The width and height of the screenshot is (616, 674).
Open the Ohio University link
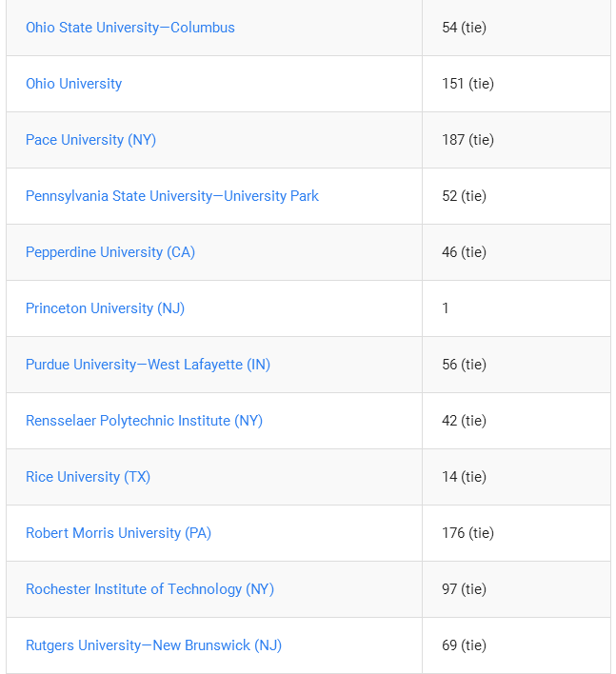click(73, 84)
